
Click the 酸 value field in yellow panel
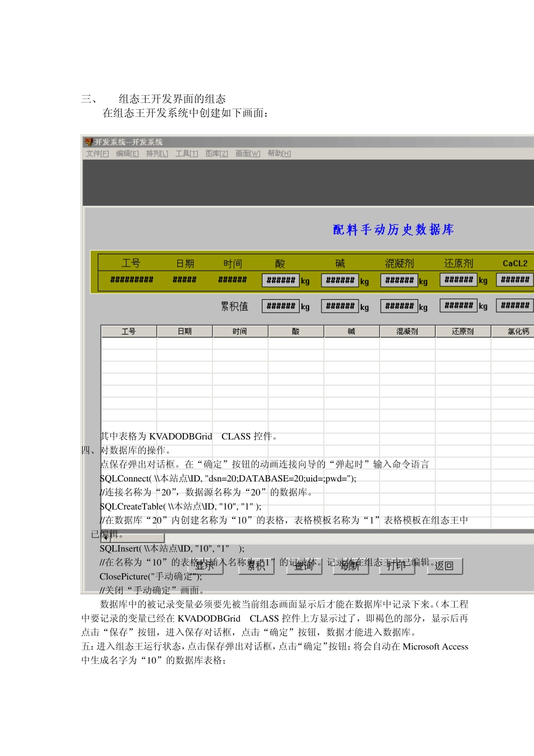280,280
